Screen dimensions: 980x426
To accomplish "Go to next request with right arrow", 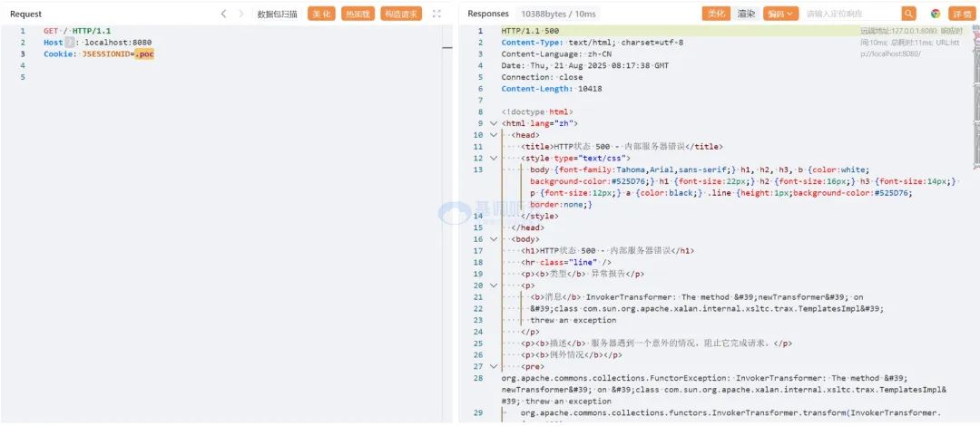I will click(240, 14).
